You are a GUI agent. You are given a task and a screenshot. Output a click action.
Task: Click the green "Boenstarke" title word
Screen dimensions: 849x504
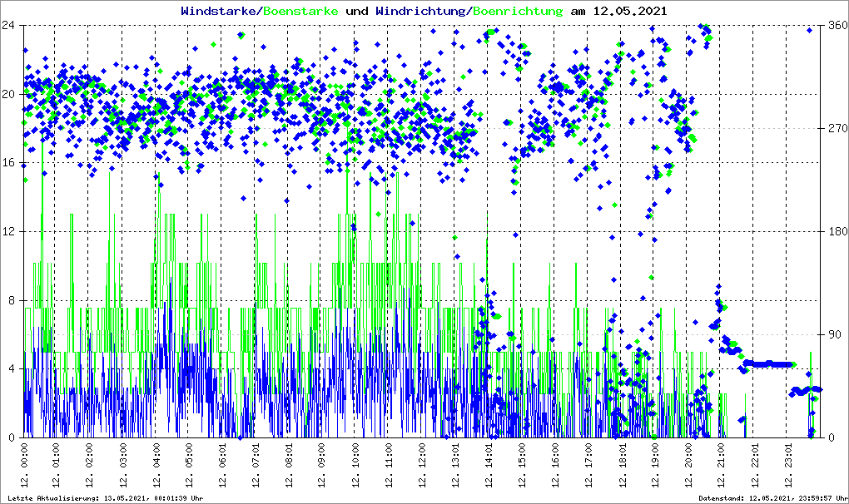coord(300,12)
